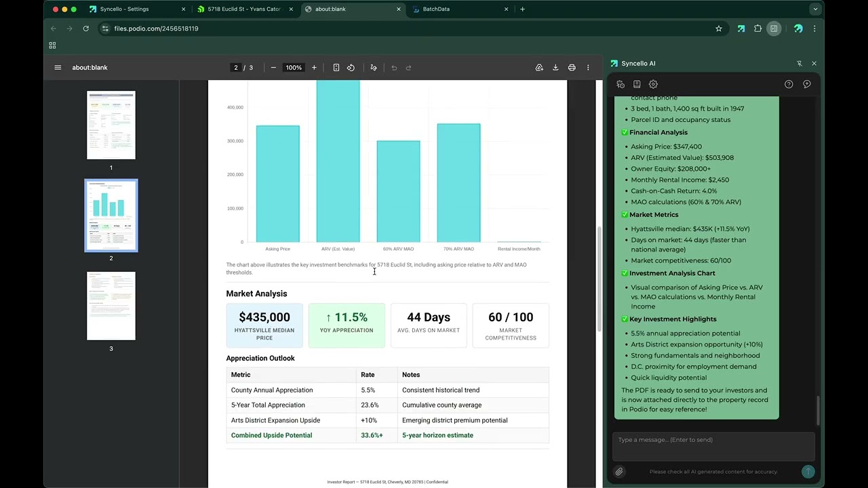This screenshot has height=488, width=868.
Task: Click the fit to page icon
Action: [336, 68]
